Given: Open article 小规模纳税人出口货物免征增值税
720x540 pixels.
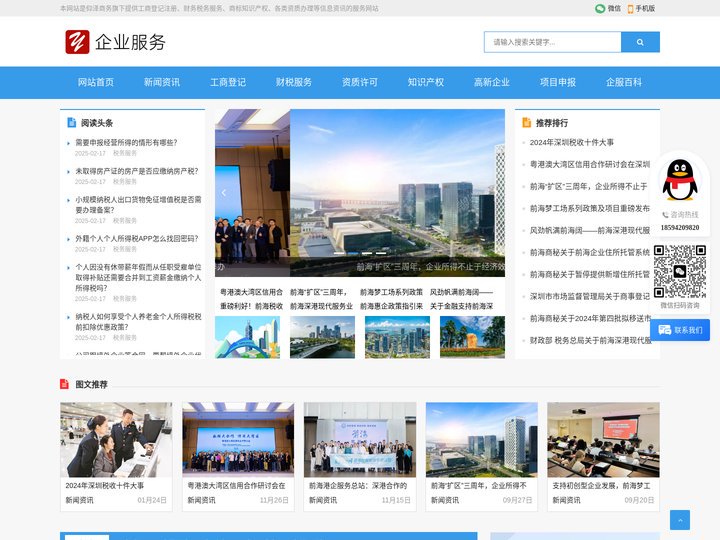Looking at the screenshot, I should tap(138, 204).
